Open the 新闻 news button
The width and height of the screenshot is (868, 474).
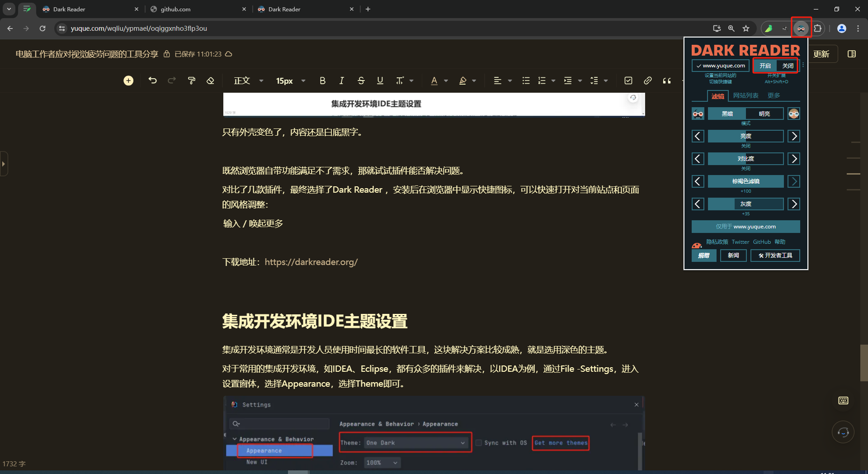click(733, 256)
